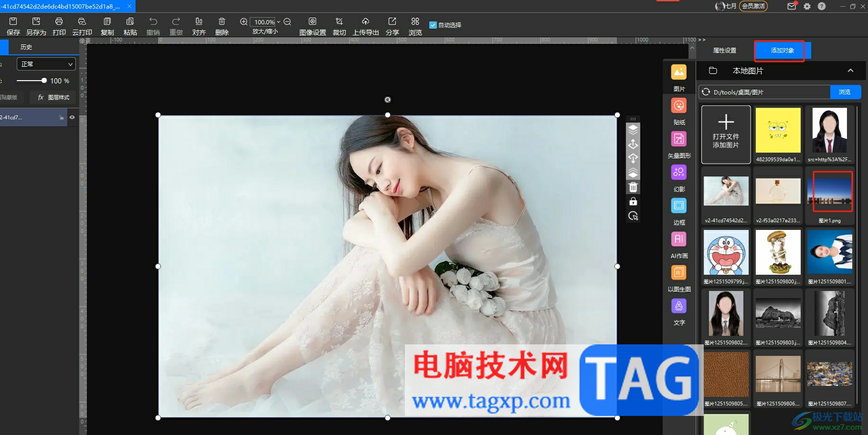Select the perfume bottle v2-f53a0217 thumbnail
868x435 pixels.
(x=778, y=191)
